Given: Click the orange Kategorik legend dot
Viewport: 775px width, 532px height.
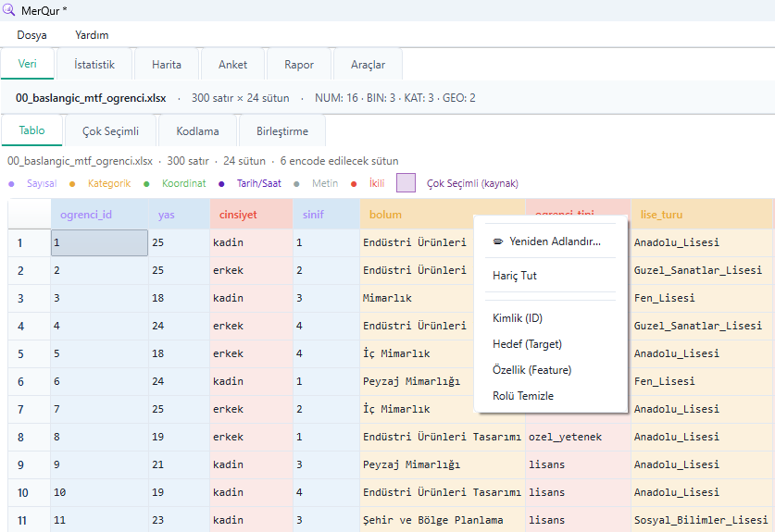Looking at the screenshot, I should coord(72,184).
